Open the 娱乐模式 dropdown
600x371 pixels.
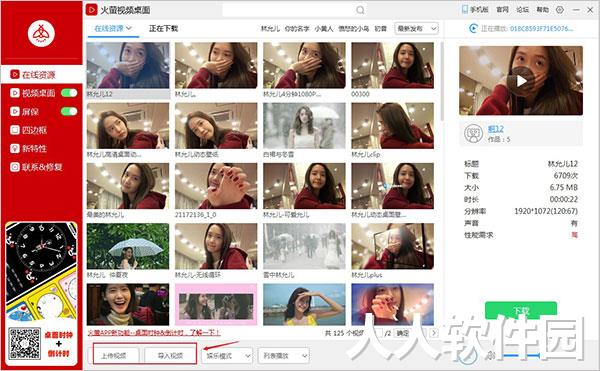[x=227, y=356]
